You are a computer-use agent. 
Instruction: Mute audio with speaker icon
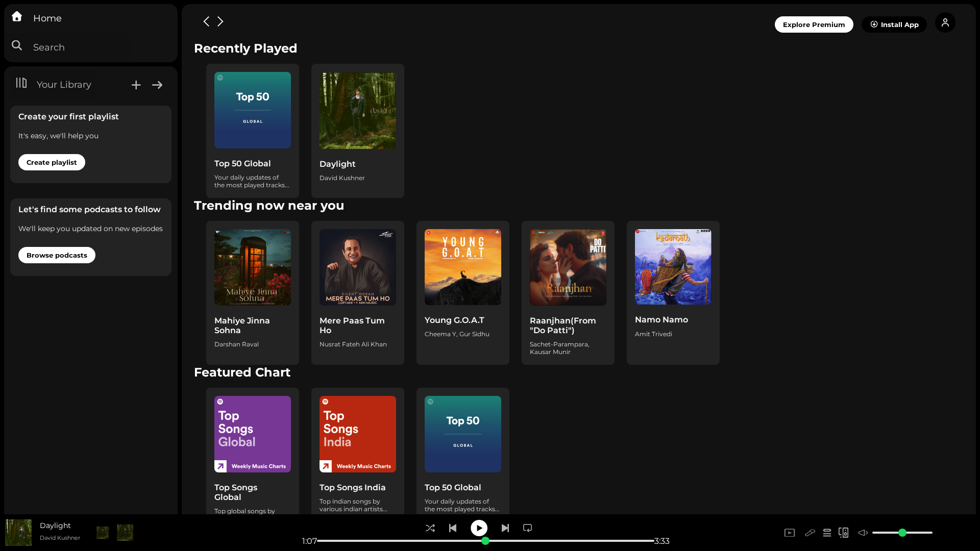click(x=863, y=533)
